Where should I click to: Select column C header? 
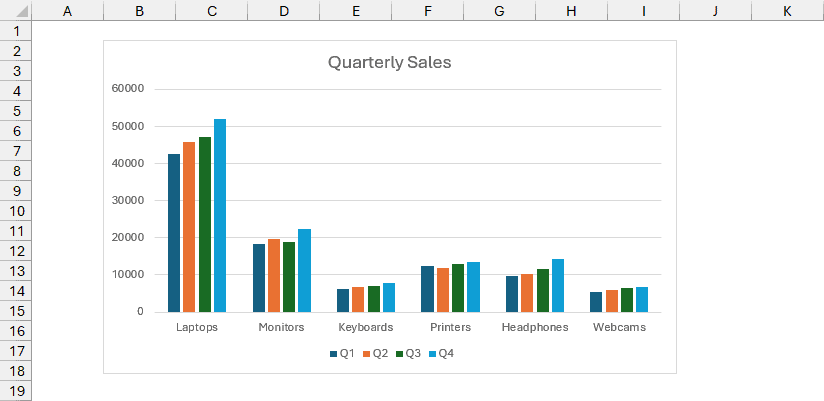coord(211,11)
